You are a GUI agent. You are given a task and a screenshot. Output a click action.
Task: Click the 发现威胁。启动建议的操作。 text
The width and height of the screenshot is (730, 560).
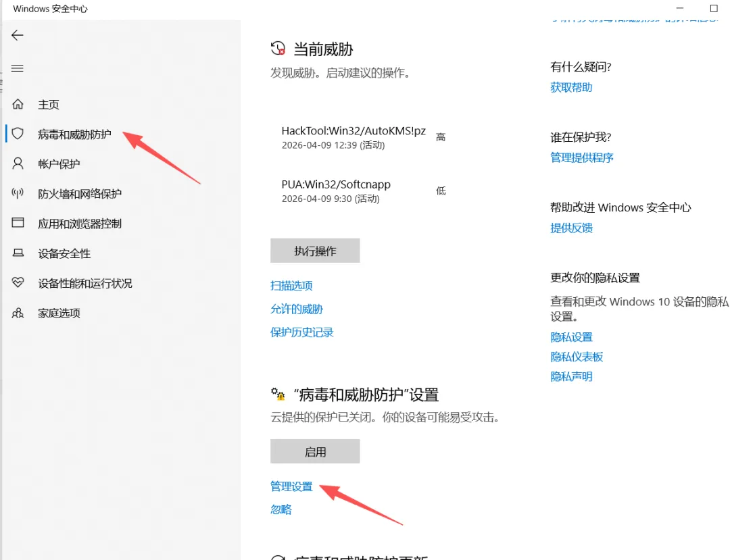pyautogui.click(x=340, y=73)
